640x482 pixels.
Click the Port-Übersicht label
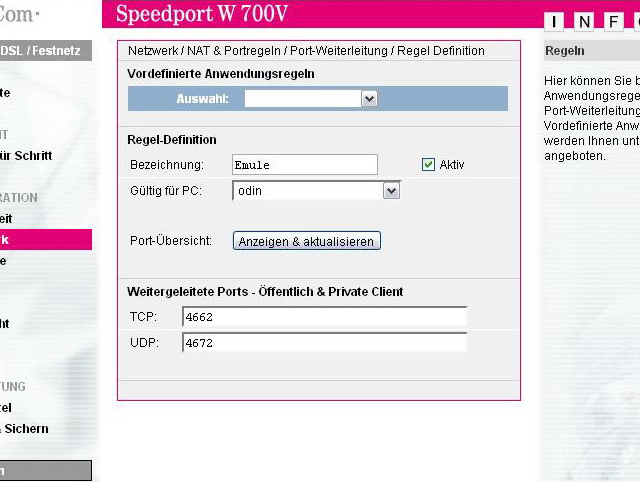click(171, 241)
